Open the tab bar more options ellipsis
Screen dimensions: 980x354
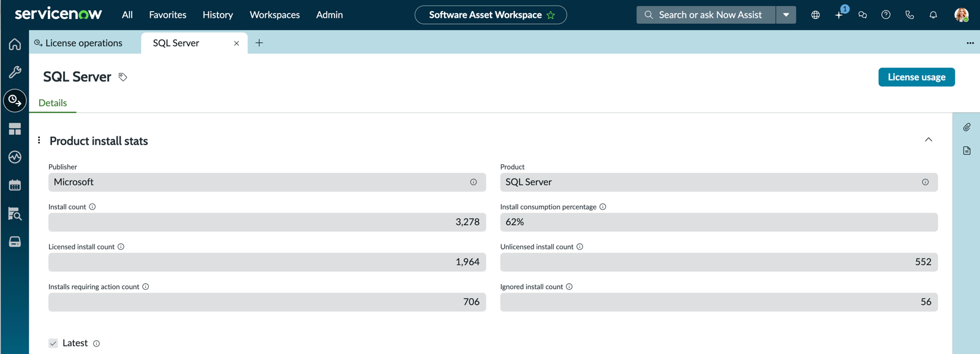click(x=970, y=43)
